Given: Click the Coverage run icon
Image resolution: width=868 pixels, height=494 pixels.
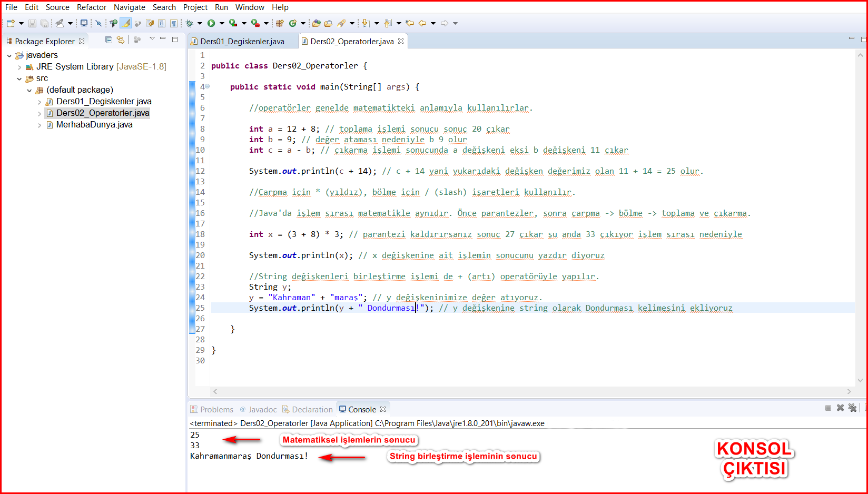Looking at the screenshot, I should click(233, 23).
